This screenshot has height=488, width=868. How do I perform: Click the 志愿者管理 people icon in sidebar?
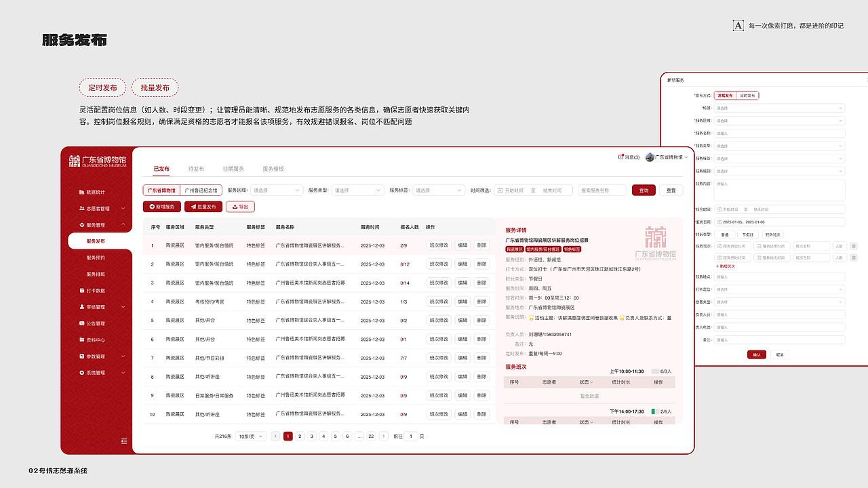81,209
